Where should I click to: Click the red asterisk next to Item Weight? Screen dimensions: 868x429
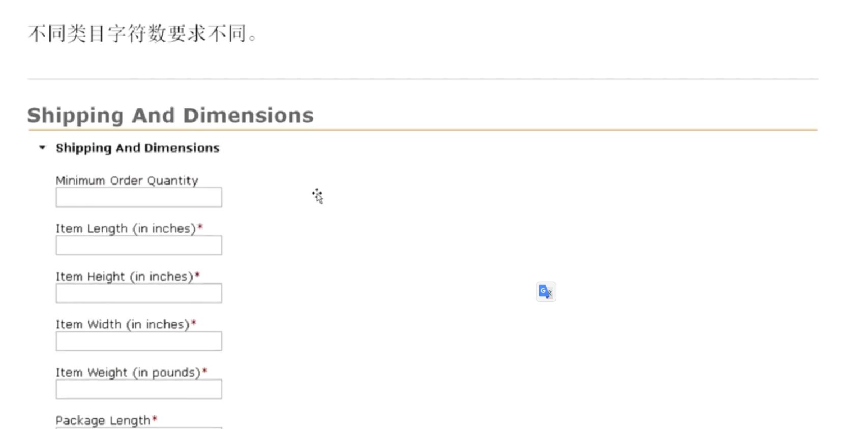(x=205, y=371)
